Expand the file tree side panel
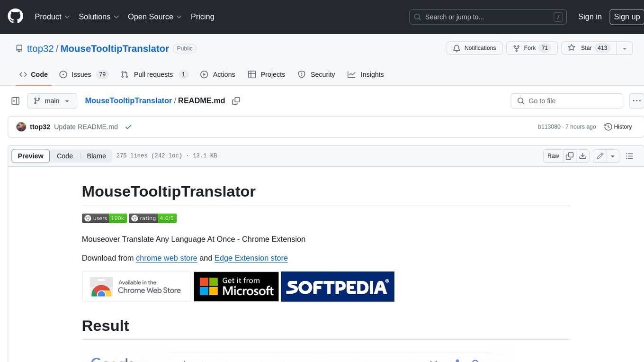This screenshot has width=644, height=362. (x=15, y=101)
